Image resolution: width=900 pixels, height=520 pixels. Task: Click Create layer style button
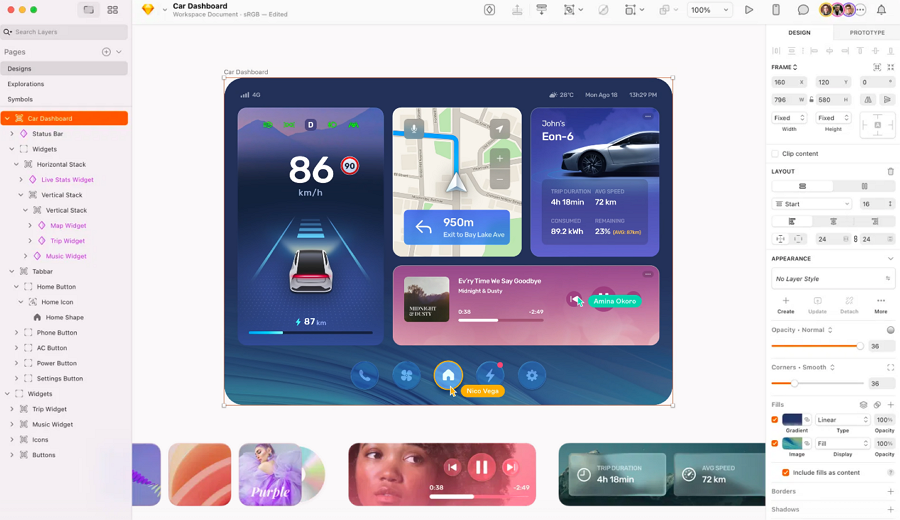pyautogui.click(x=785, y=304)
